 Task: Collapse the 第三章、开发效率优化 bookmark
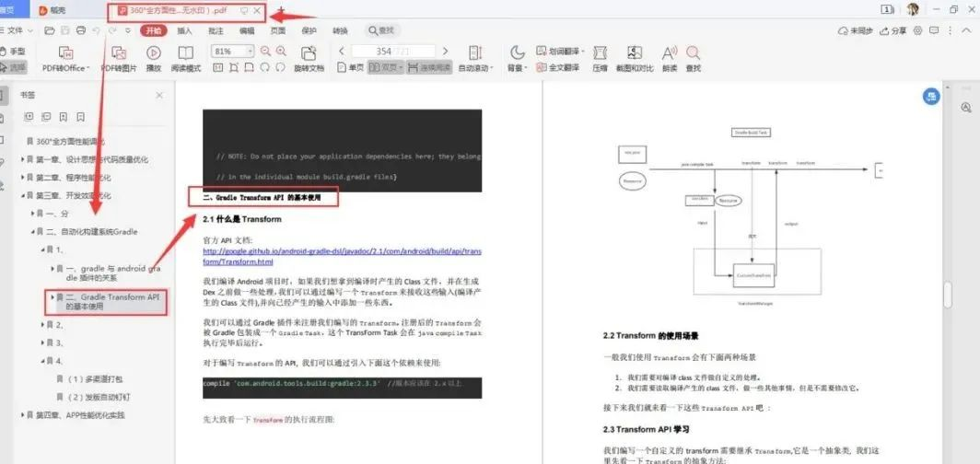[x=23, y=196]
